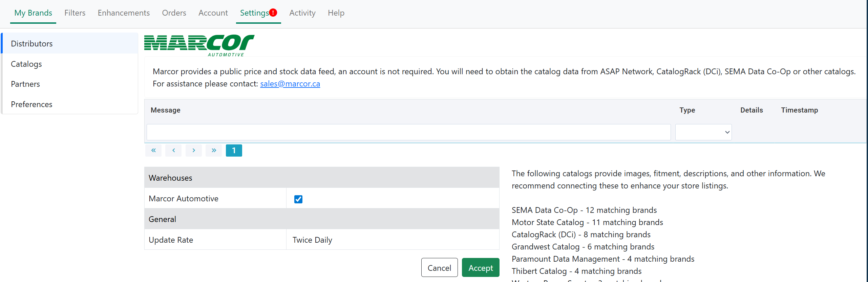
Task: Open the My Brands tab
Action: (33, 13)
